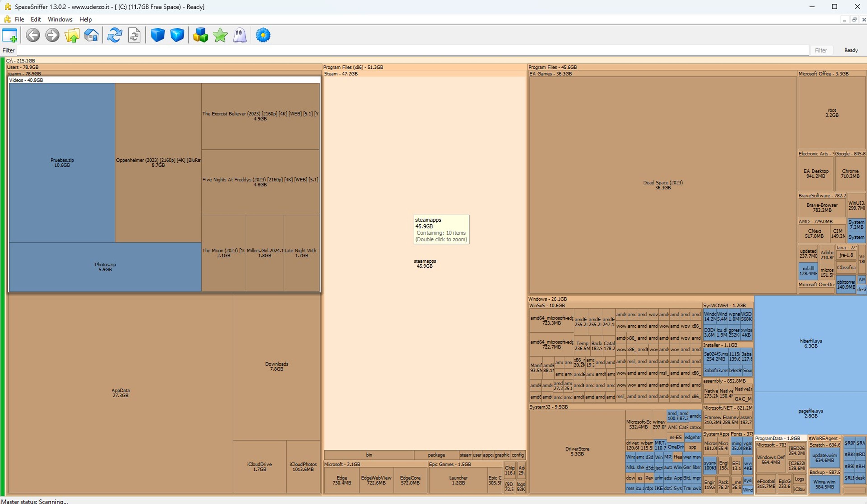Select the Epic Games Launcher block

(x=458, y=480)
